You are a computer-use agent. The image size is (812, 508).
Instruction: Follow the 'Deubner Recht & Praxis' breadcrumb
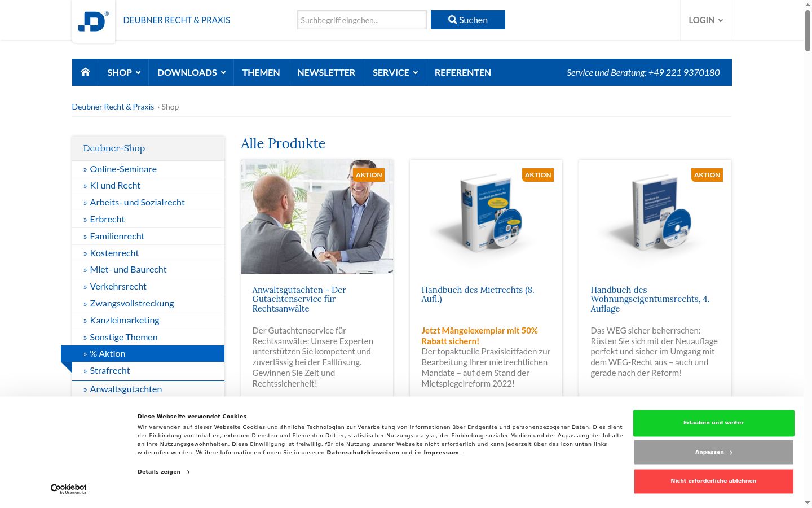(113, 107)
